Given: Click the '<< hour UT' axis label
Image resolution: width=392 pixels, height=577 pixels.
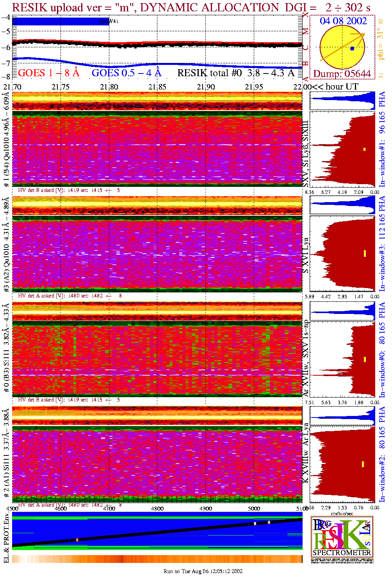Looking at the screenshot, I should click(x=335, y=86).
